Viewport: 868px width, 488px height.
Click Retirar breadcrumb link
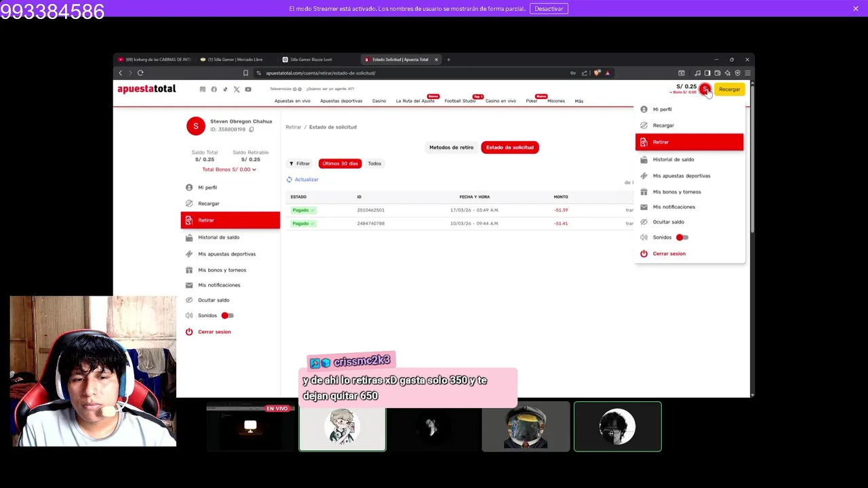point(294,127)
